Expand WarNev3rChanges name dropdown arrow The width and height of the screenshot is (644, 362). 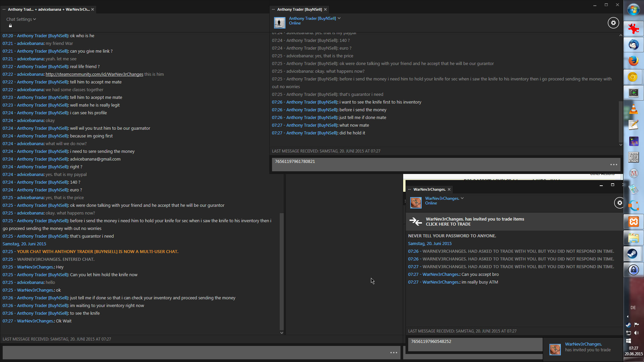pyautogui.click(x=462, y=198)
